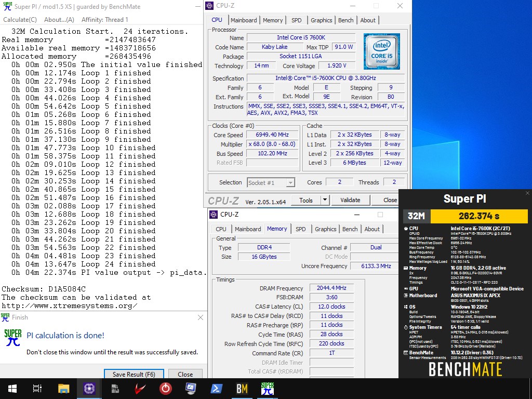The image size is (532, 399).
Task: Click CPU-Z Memory window title icon
Action: (214, 215)
